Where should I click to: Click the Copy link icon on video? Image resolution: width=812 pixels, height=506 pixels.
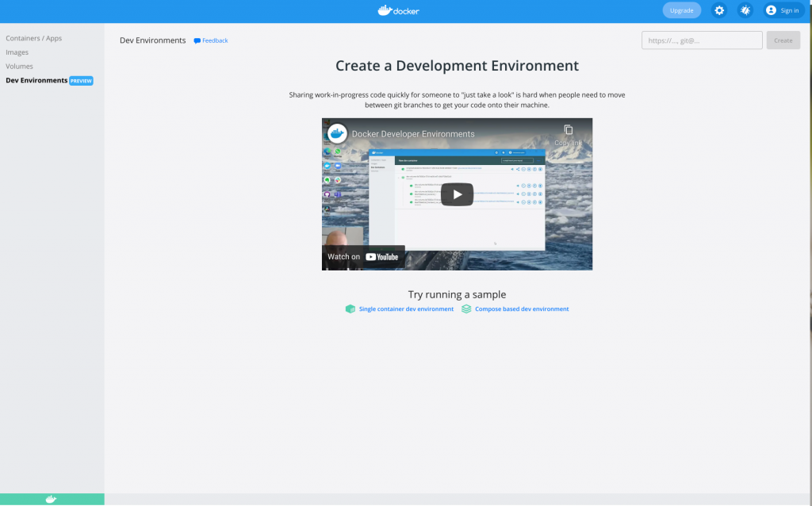point(568,129)
